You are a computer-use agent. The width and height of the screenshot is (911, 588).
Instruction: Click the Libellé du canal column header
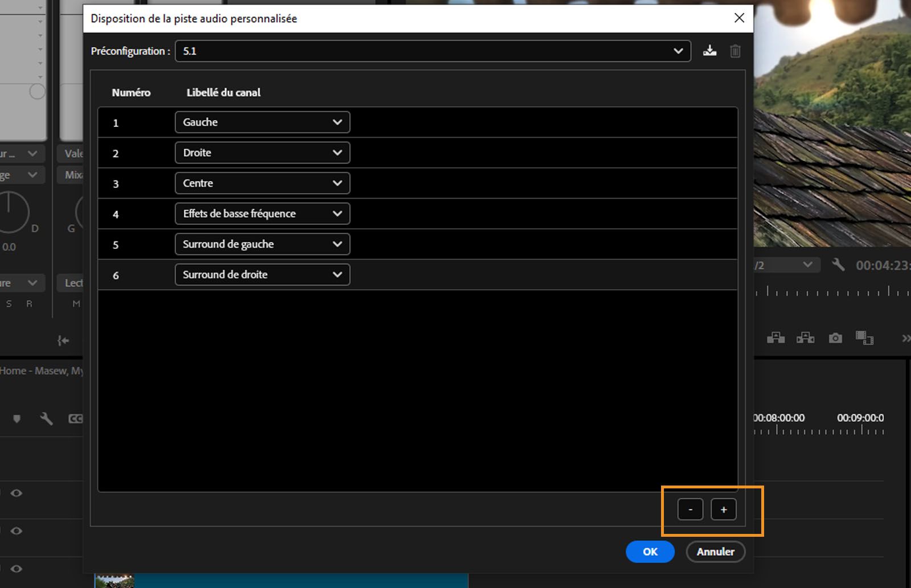click(223, 92)
